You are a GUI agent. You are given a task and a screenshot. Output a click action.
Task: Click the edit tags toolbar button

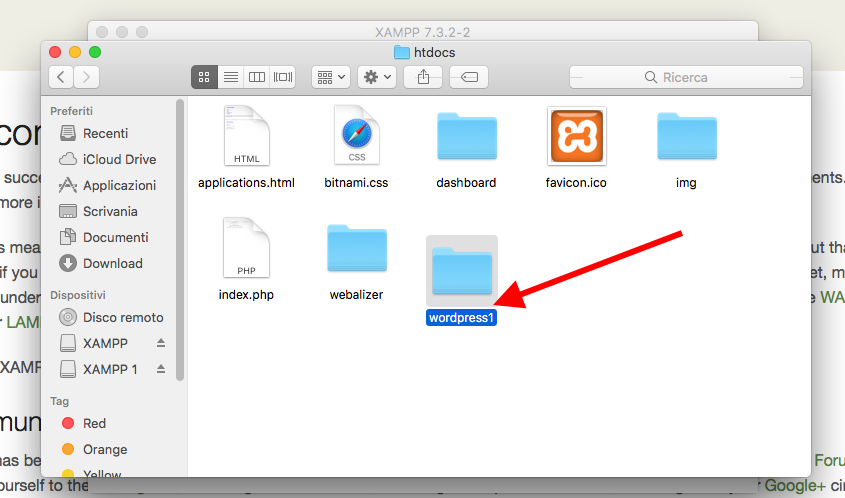tap(469, 77)
